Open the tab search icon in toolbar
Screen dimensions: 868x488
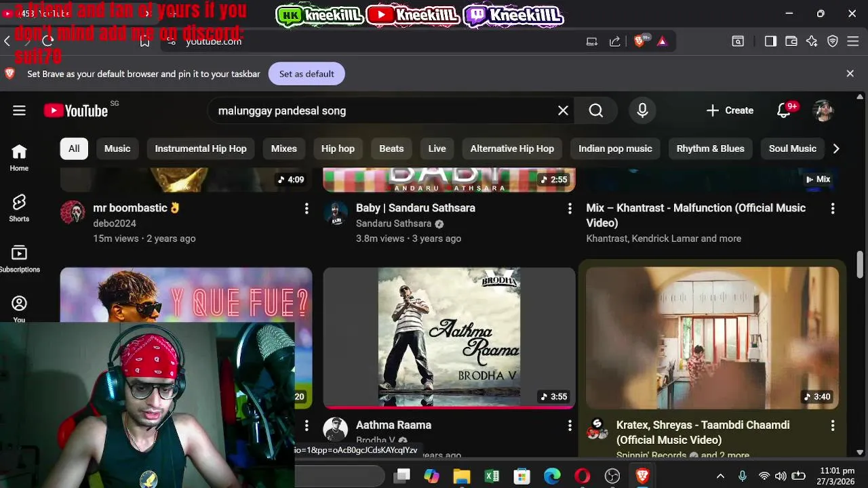738,41
